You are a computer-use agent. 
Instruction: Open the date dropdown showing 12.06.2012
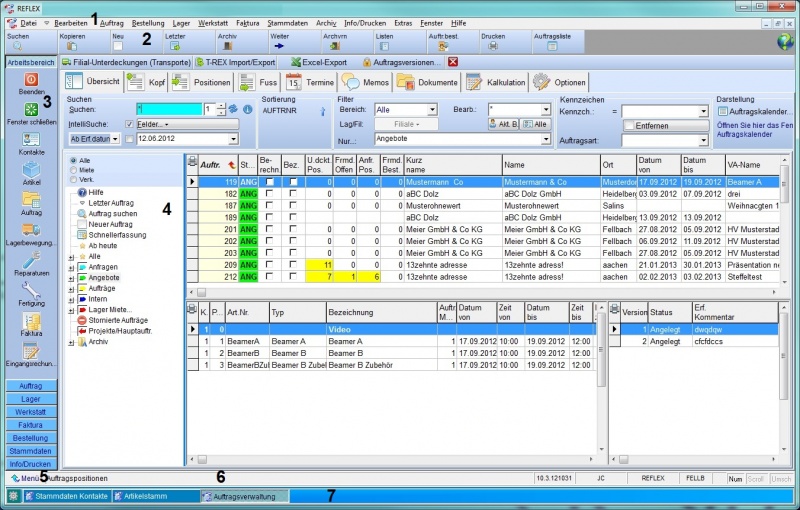[x=233, y=139]
